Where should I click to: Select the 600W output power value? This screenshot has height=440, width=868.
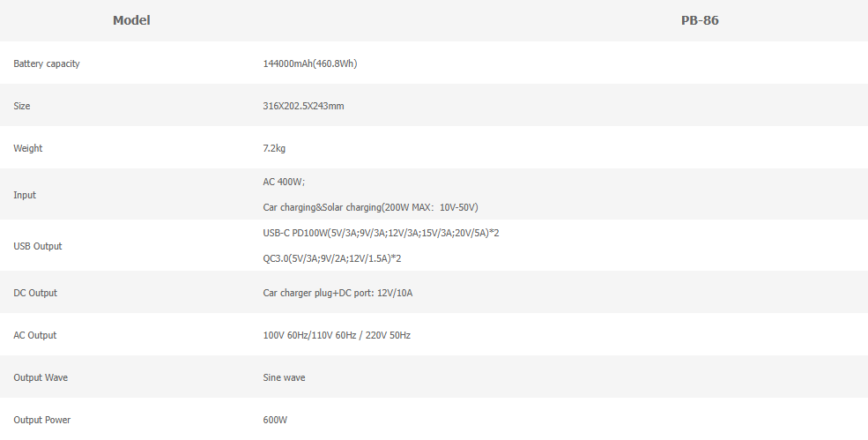(275, 420)
